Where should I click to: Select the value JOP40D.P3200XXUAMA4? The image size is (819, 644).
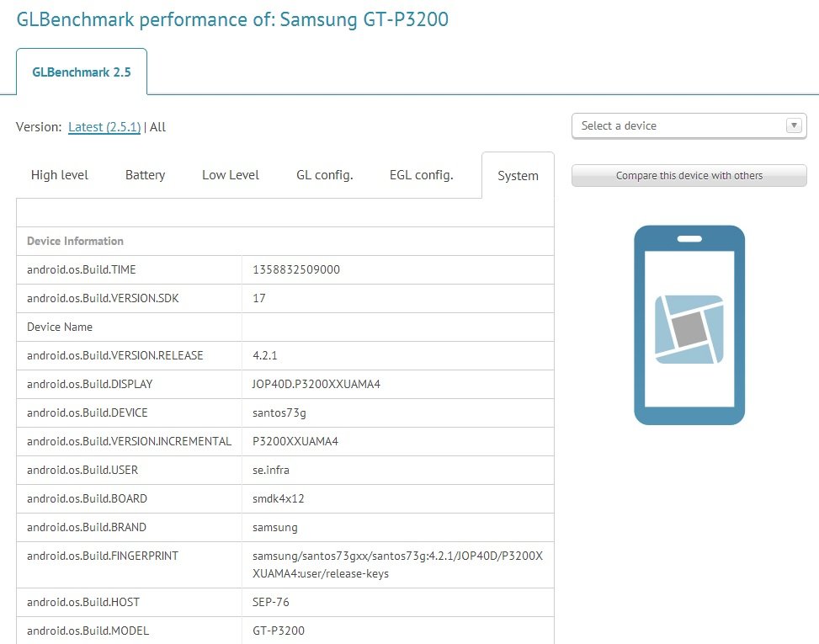[316, 385]
